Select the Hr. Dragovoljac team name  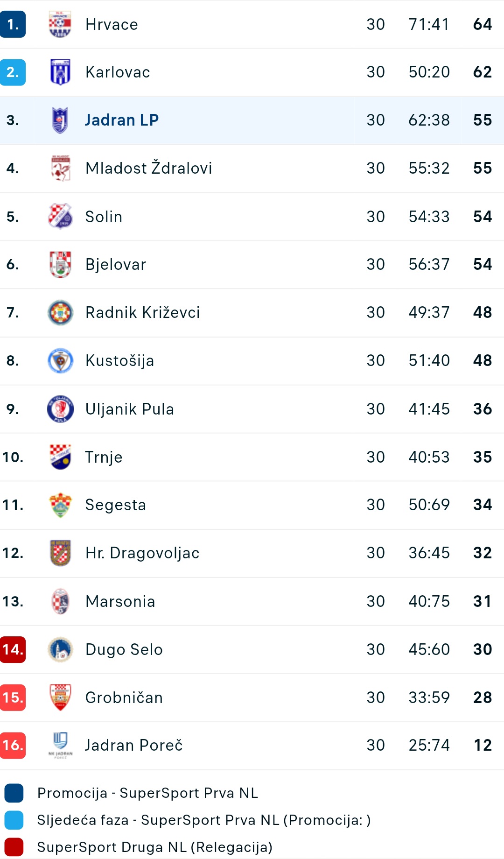(x=142, y=553)
